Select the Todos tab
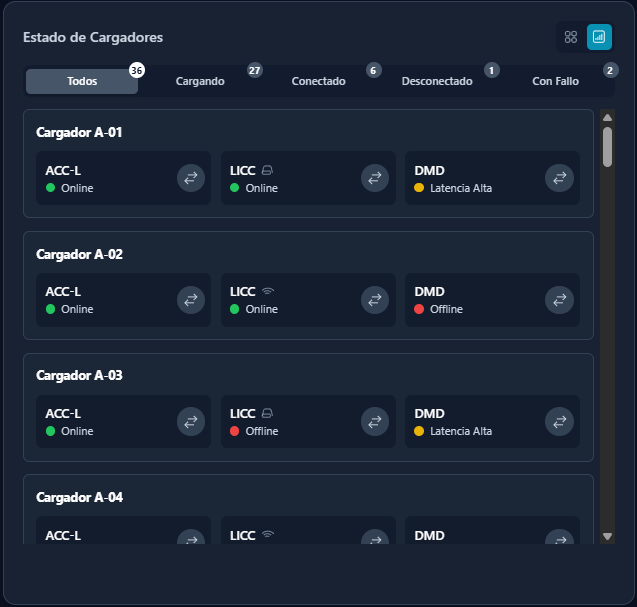Viewport: 637px width, 607px height. 82,81
